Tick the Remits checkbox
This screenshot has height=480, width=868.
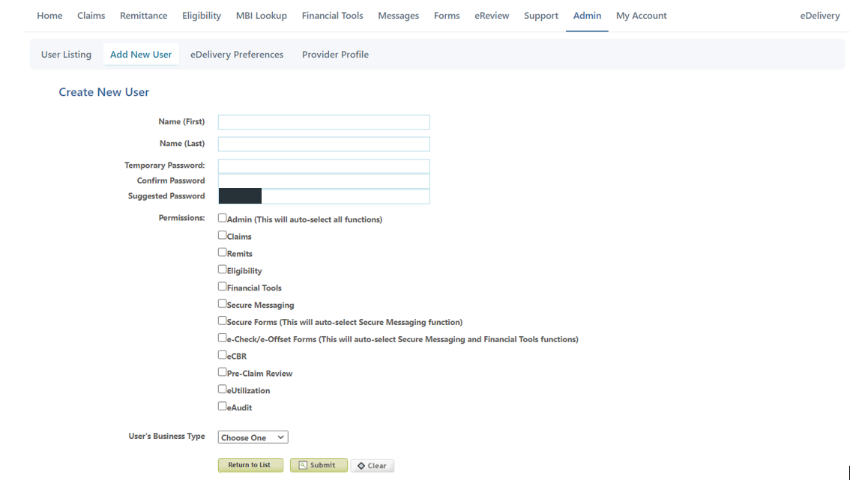coord(222,252)
